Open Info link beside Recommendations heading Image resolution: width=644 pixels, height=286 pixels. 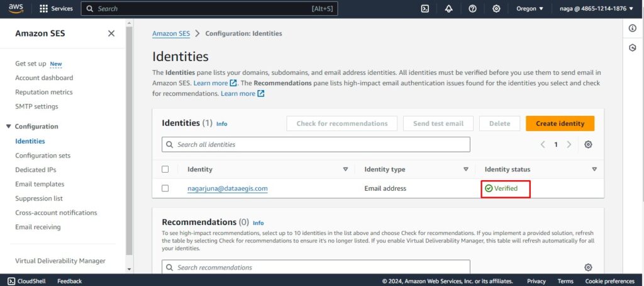[x=258, y=223]
